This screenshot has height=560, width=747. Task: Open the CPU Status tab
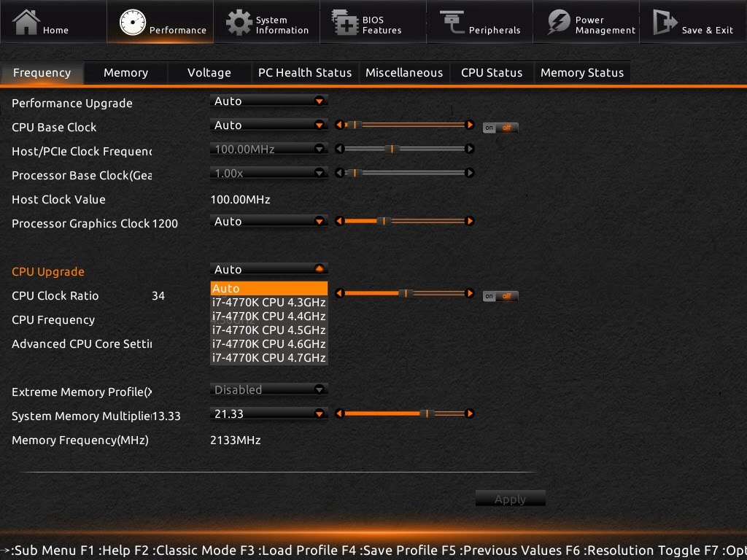click(x=492, y=73)
